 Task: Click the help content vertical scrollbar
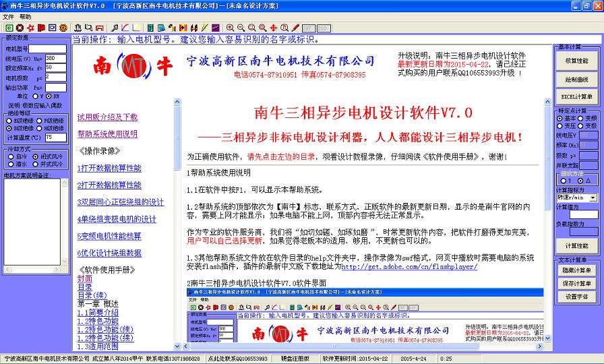pyautogui.click(x=548, y=220)
